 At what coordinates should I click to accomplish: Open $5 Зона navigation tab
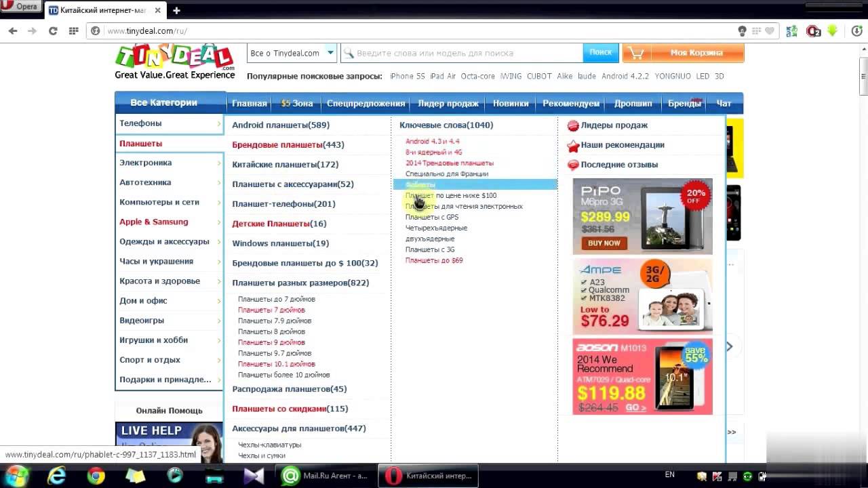pyautogui.click(x=297, y=103)
